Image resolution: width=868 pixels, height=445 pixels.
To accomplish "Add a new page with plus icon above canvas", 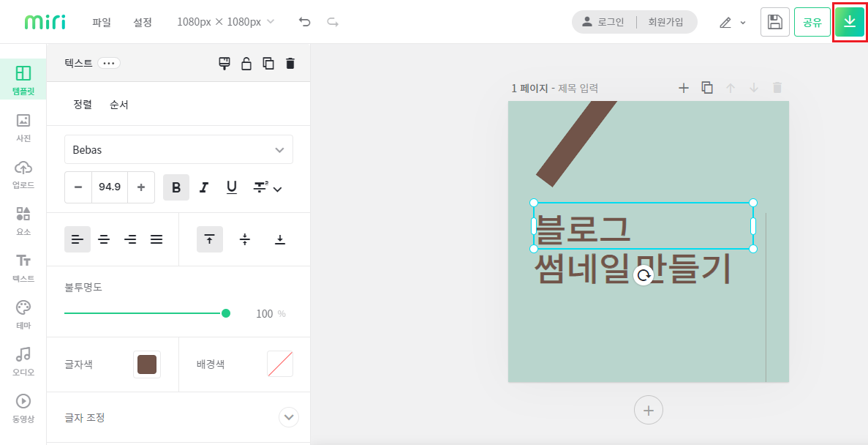I will pyautogui.click(x=684, y=88).
